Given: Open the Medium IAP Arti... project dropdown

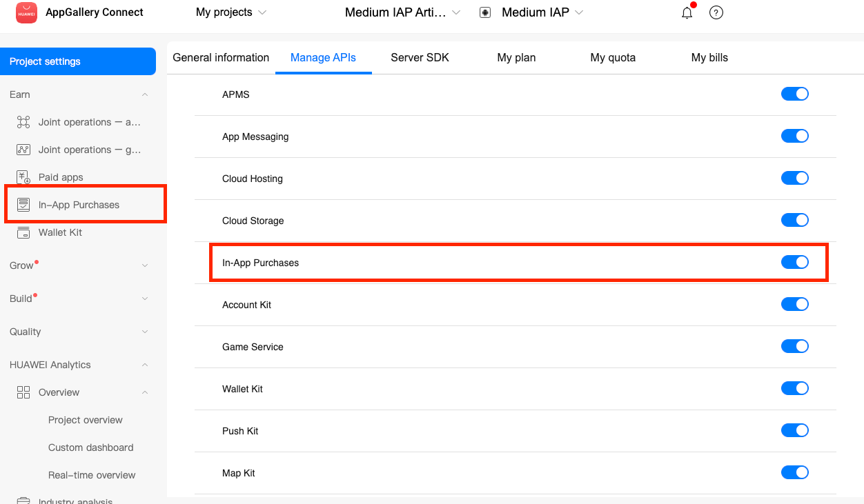Looking at the screenshot, I should point(402,12).
